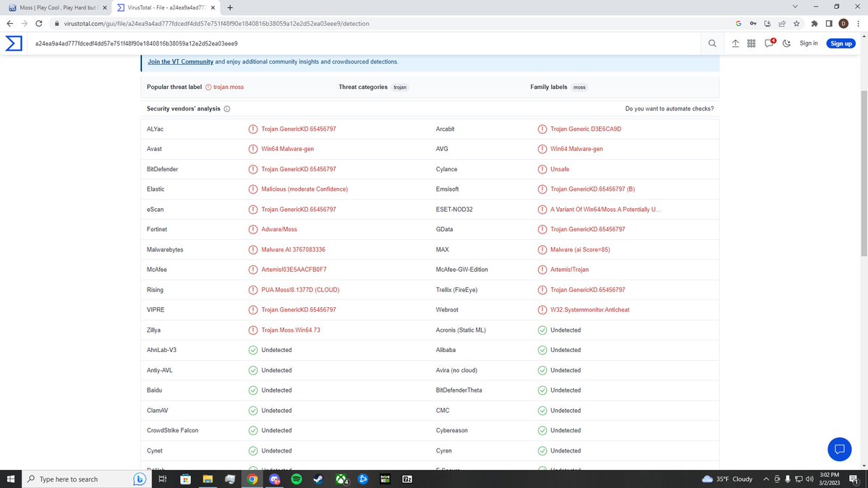The image size is (868, 488).
Task: Click the Google icon in address bar
Action: 739,23
